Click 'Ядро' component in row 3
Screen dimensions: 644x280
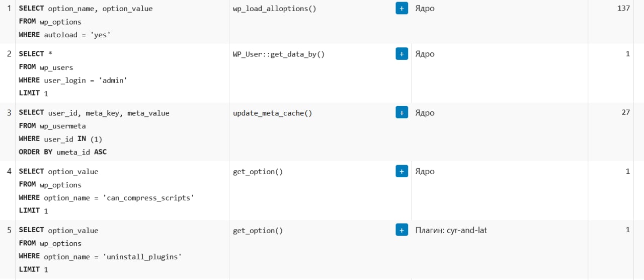point(425,113)
